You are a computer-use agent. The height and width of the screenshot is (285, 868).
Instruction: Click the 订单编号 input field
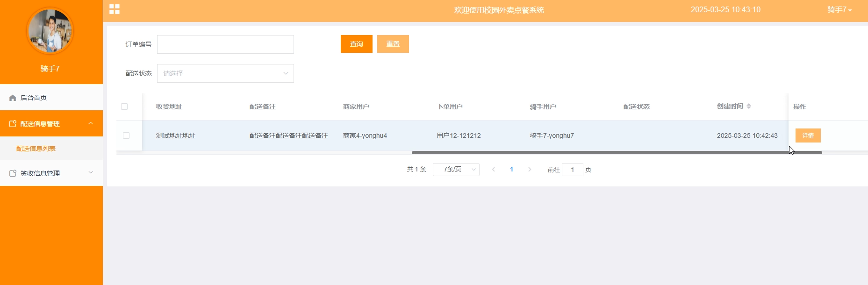point(225,44)
